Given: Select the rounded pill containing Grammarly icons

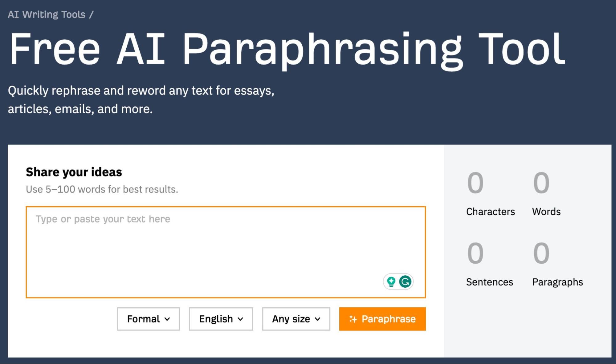Looking at the screenshot, I should 398,281.
